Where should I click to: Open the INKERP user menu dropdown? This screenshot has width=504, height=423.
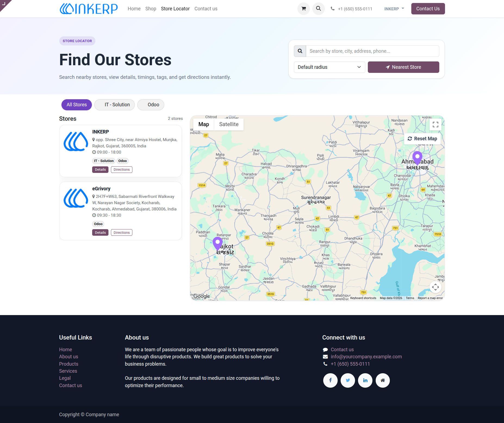pyautogui.click(x=394, y=9)
